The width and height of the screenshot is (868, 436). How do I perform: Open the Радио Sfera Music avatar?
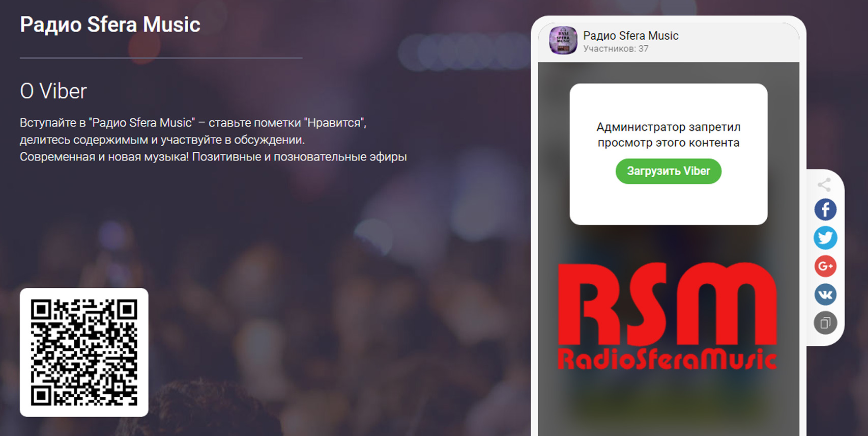tap(563, 40)
